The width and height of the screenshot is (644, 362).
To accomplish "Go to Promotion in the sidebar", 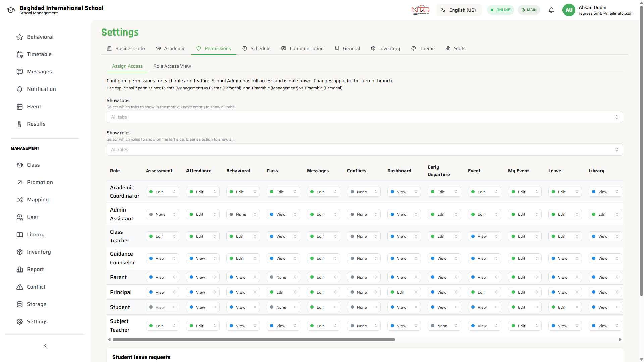I will 40,182.
